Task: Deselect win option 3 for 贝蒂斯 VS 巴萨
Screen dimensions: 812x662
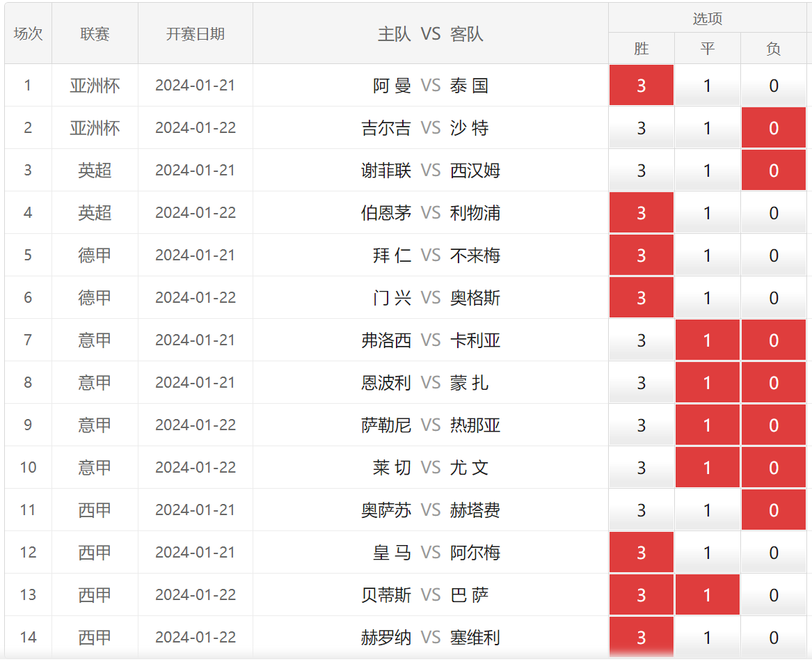Action: [641, 594]
